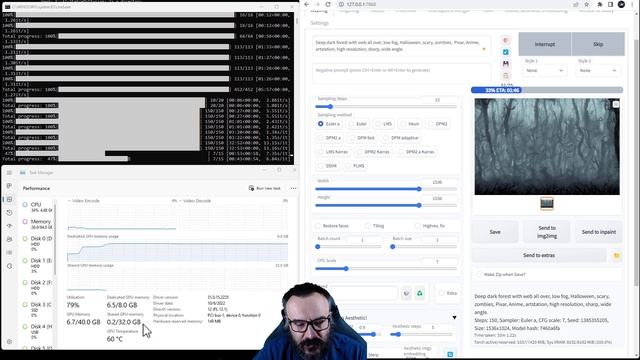Open Style 2 dropdown
Viewport: 640px width, 360px height.
point(598,71)
